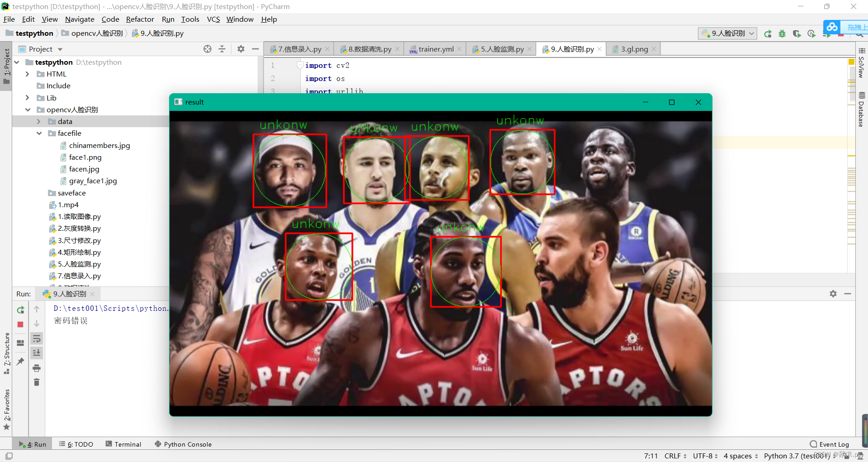Click the Profile run clock icon
This screenshot has height=462, width=868.
[x=811, y=33]
